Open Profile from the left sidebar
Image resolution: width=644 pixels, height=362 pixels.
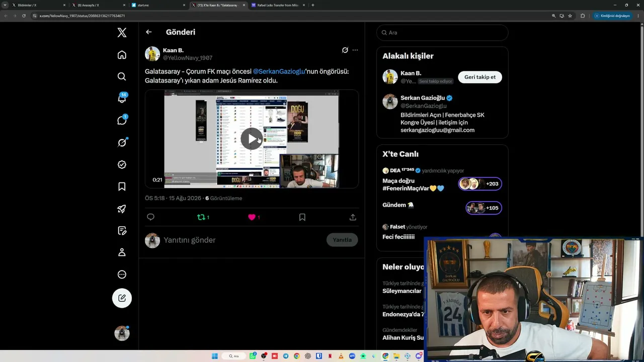[x=122, y=252]
